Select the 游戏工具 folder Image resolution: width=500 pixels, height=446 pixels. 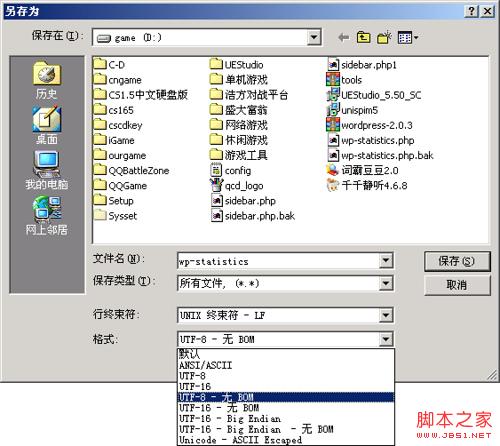coord(239,155)
